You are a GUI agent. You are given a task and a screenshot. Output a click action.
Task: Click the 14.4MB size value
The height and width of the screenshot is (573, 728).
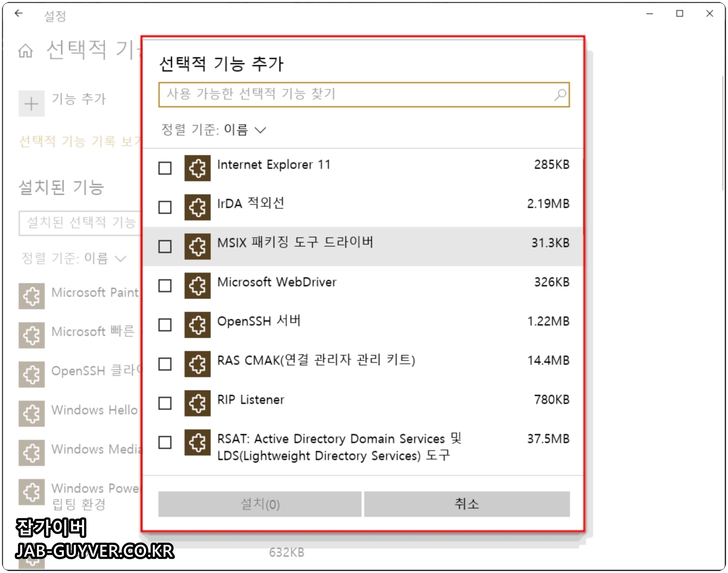click(x=548, y=360)
